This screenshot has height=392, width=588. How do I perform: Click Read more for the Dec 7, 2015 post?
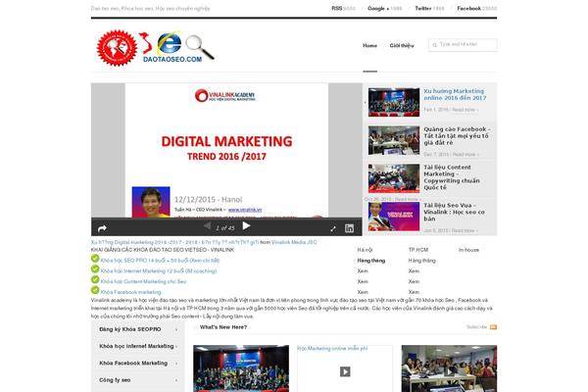pos(465,155)
